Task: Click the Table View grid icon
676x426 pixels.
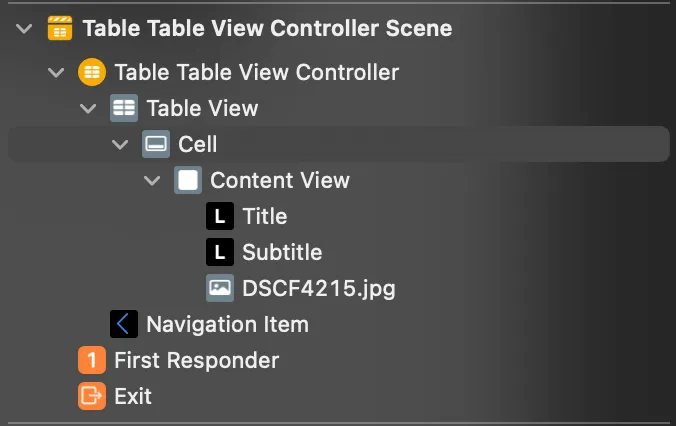Action: [124, 108]
